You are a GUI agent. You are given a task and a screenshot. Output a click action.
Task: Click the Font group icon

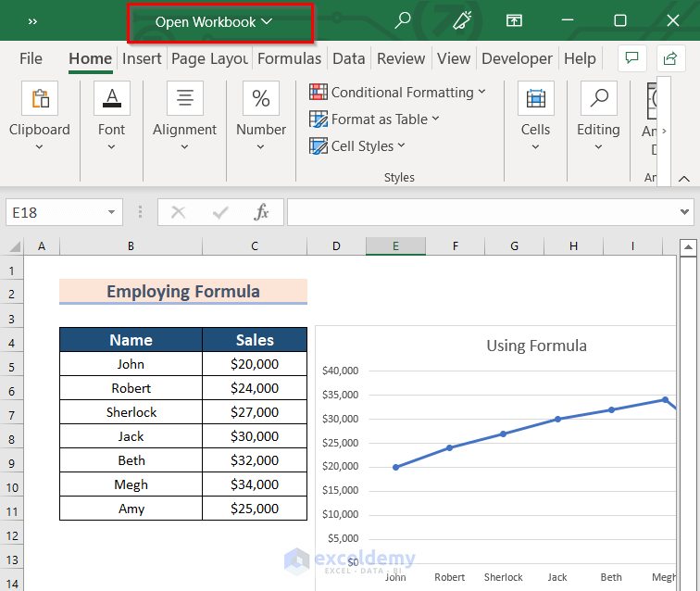coord(111,99)
